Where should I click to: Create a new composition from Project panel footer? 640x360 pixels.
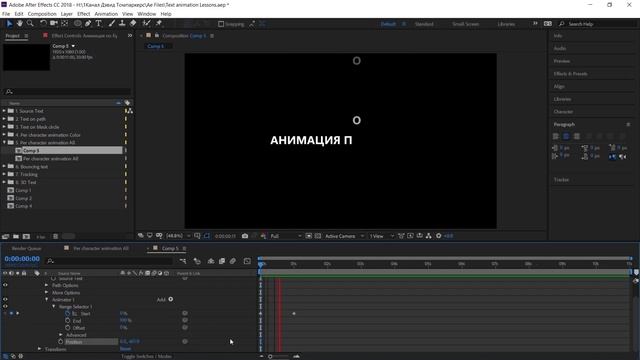point(27,236)
